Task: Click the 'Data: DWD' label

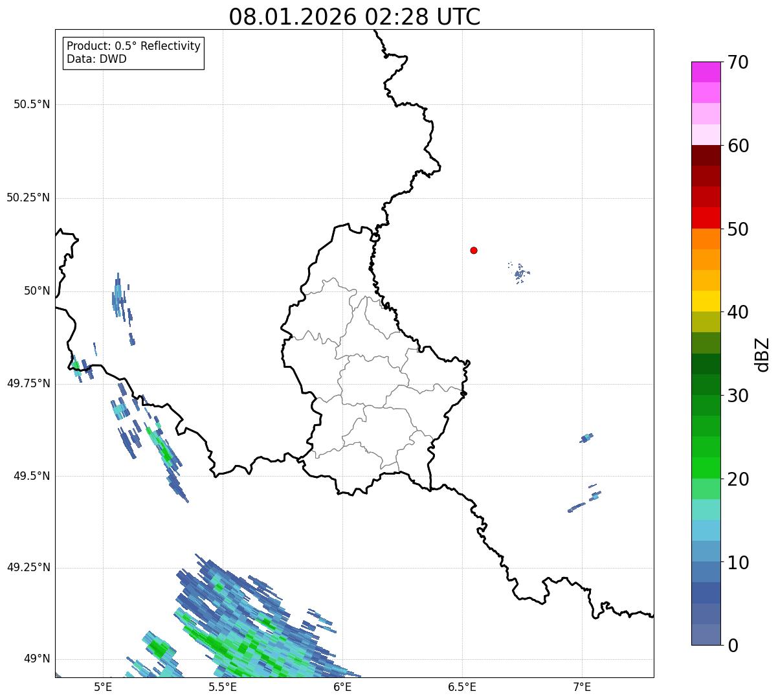Action: [x=96, y=60]
